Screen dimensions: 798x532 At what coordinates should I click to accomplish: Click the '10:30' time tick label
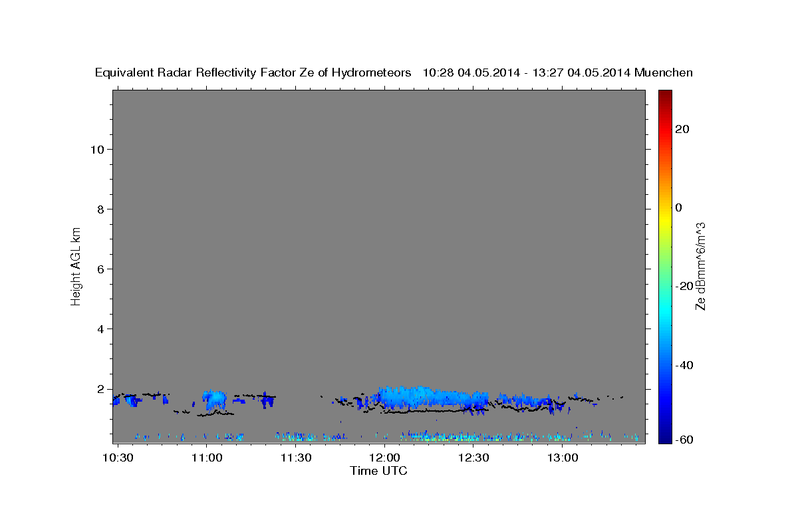click(118, 458)
